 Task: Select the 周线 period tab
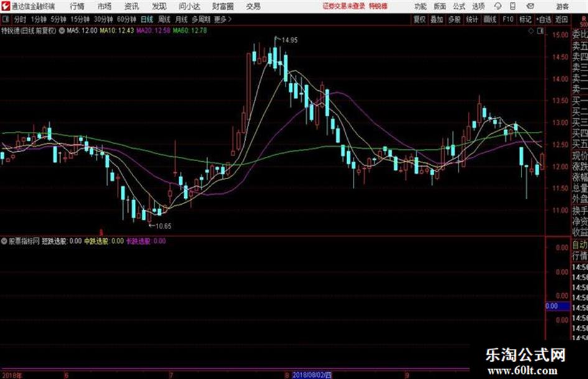[164, 19]
